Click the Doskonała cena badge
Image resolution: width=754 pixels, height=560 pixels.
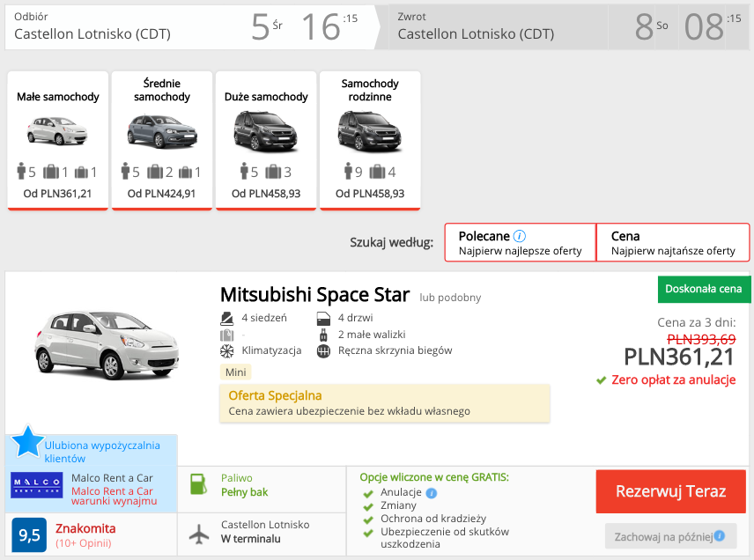[x=704, y=289]
